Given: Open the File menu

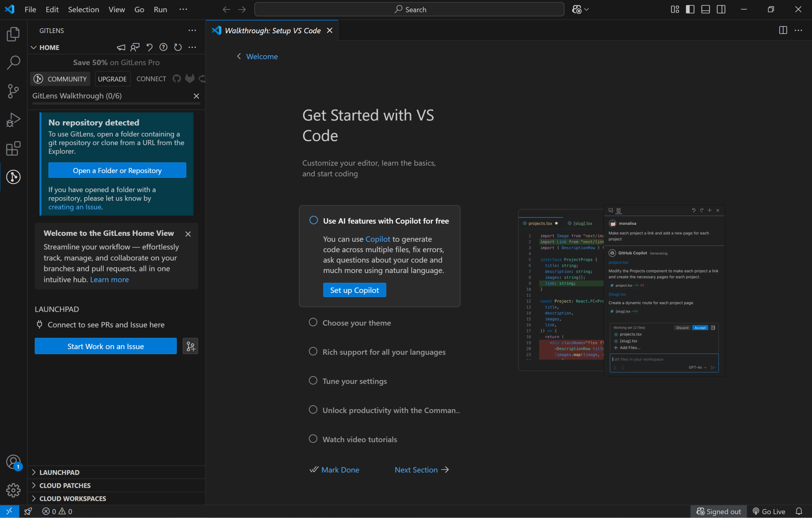Looking at the screenshot, I should pos(30,10).
